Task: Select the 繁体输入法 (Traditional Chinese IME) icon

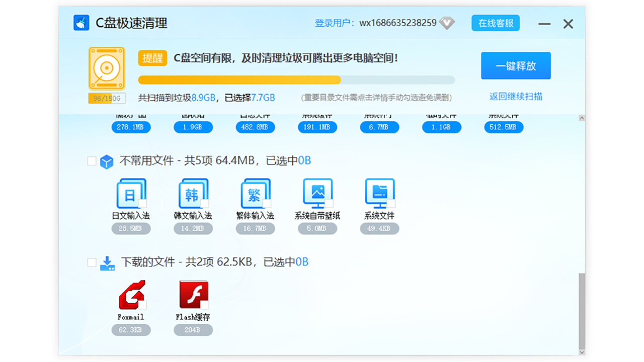Action: (255, 194)
